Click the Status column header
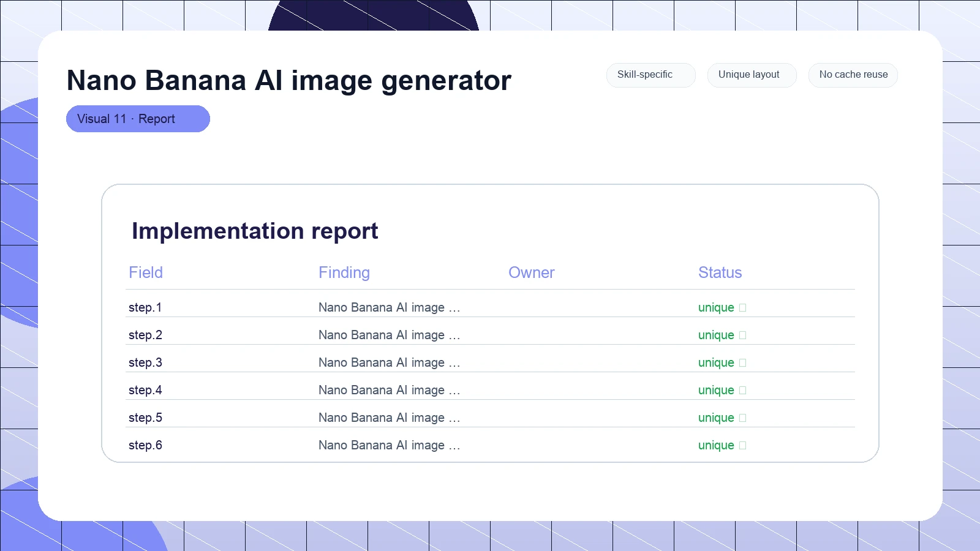This screenshot has width=980, height=551. pyautogui.click(x=720, y=272)
